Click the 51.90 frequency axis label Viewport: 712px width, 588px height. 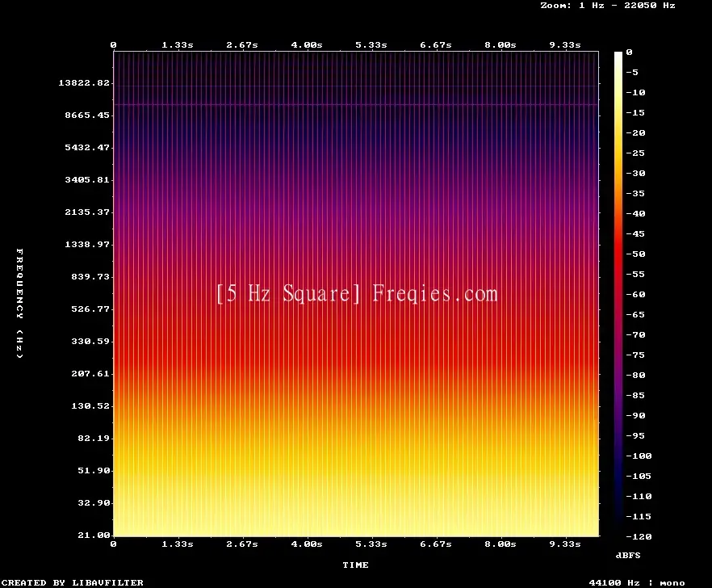[x=94, y=470]
